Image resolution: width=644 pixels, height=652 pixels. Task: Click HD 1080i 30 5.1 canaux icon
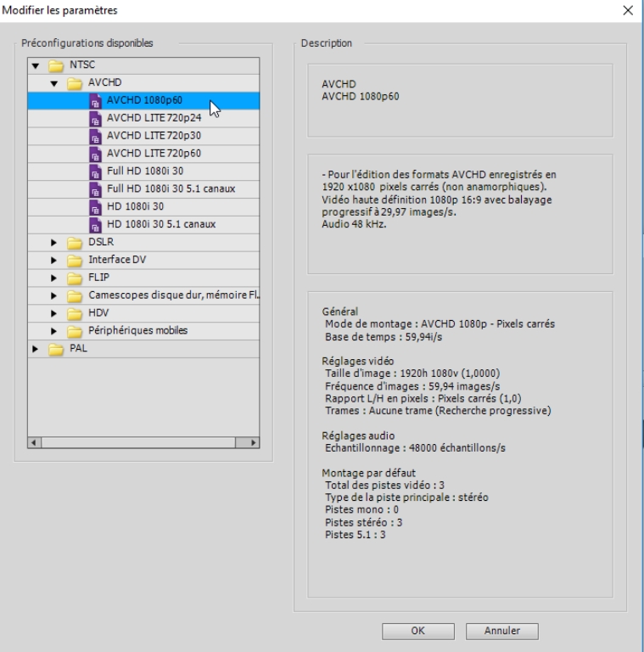(x=96, y=225)
